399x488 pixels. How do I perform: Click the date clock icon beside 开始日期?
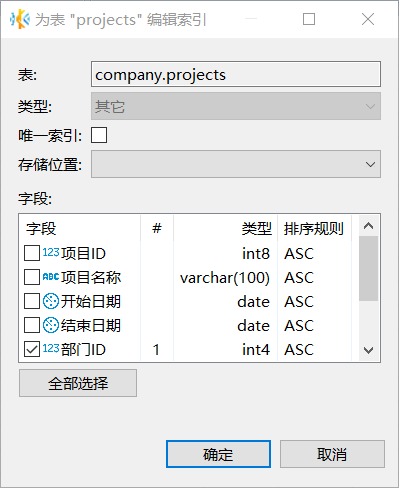point(51,301)
